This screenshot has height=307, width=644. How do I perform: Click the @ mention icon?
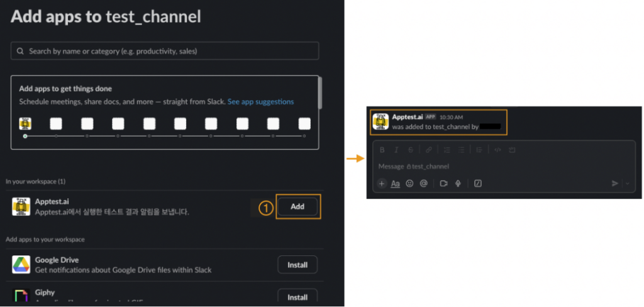pos(424,184)
